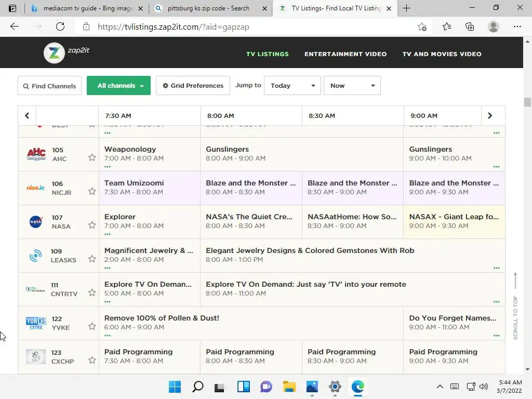Click the address bar URL

click(x=174, y=27)
